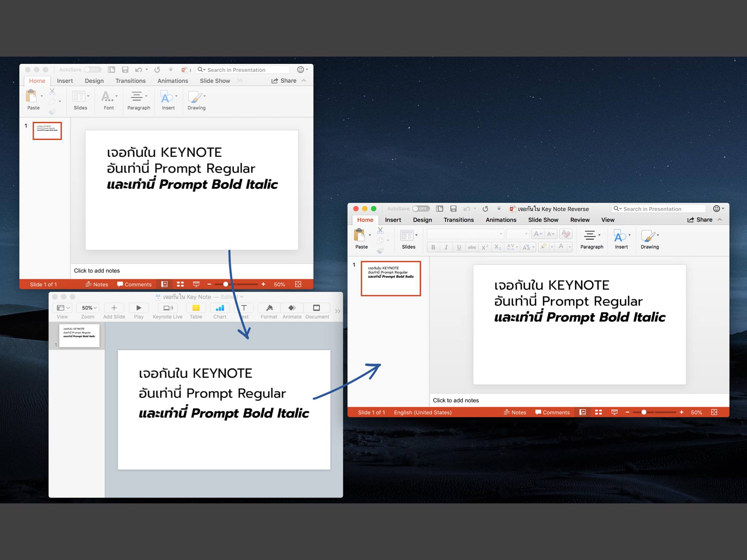747x560 pixels.
Task: Open the Keynote Animate inspector
Action: [x=292, y=308]
